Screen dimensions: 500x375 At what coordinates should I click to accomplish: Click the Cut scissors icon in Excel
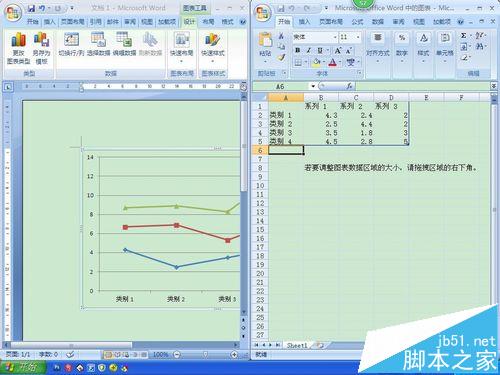[281, 36]
